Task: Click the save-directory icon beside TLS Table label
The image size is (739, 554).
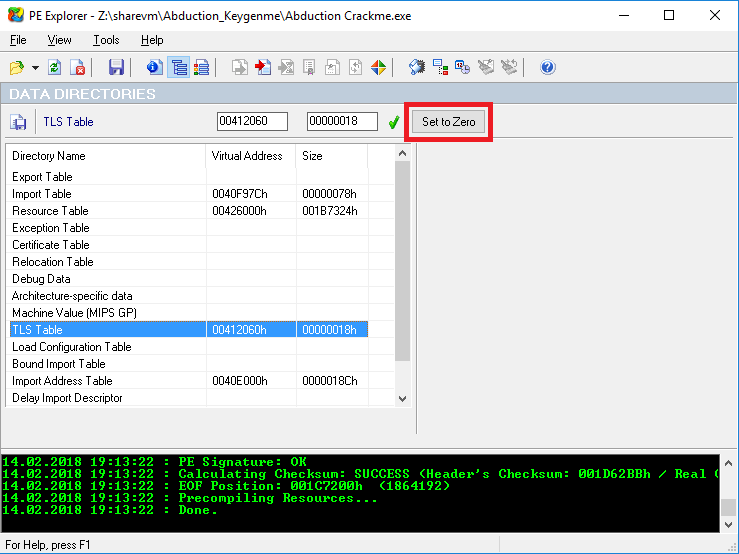Action: (18, 122)
